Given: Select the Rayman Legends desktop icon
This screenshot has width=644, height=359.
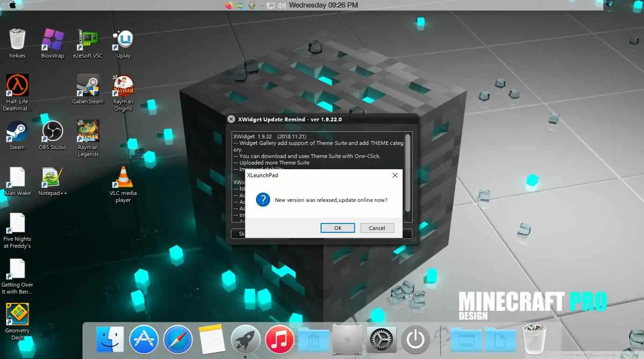Looking at the screenshot, I should (88, 138).
